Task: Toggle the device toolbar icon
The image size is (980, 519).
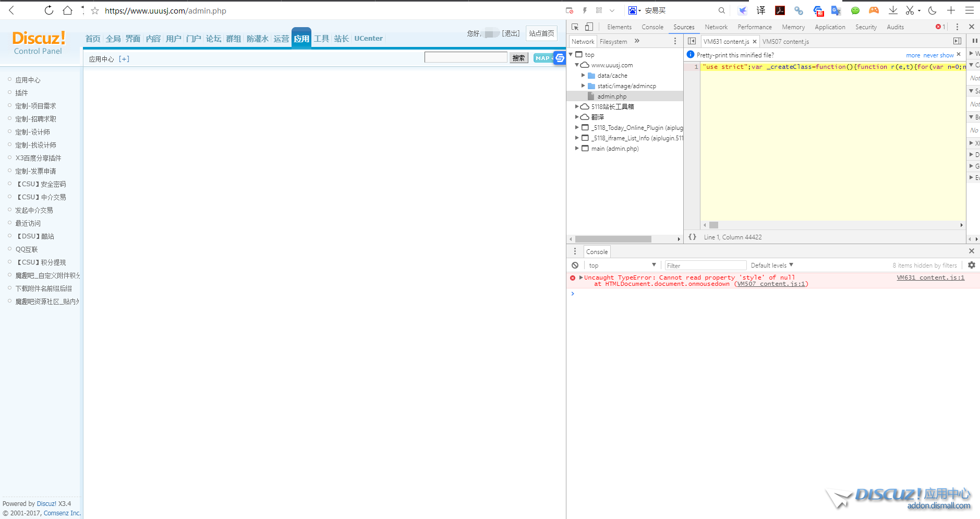Action: tap(589, 27)
